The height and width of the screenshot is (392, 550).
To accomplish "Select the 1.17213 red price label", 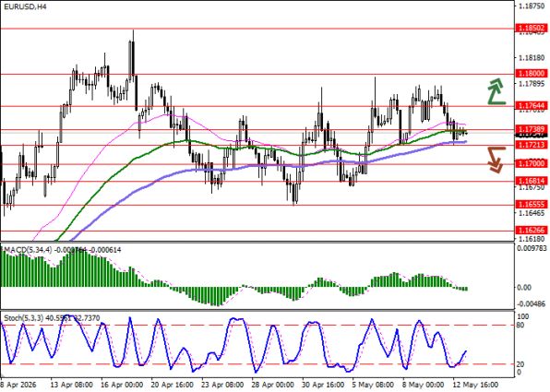I will 532,145.
